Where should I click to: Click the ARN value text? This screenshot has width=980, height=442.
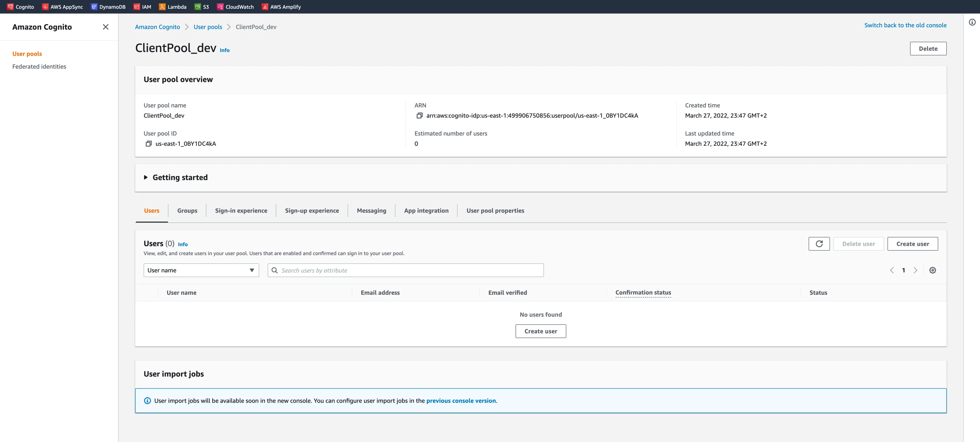point(532,116)
